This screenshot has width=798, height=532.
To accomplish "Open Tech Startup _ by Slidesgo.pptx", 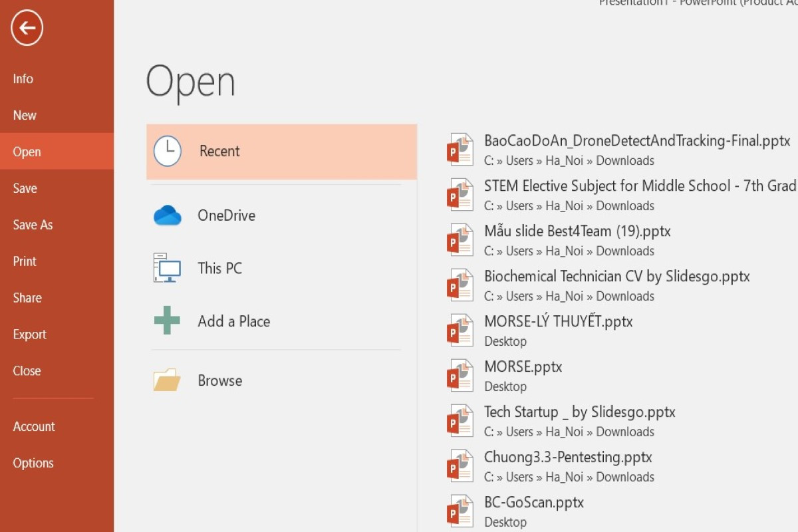I will (580, 412).
